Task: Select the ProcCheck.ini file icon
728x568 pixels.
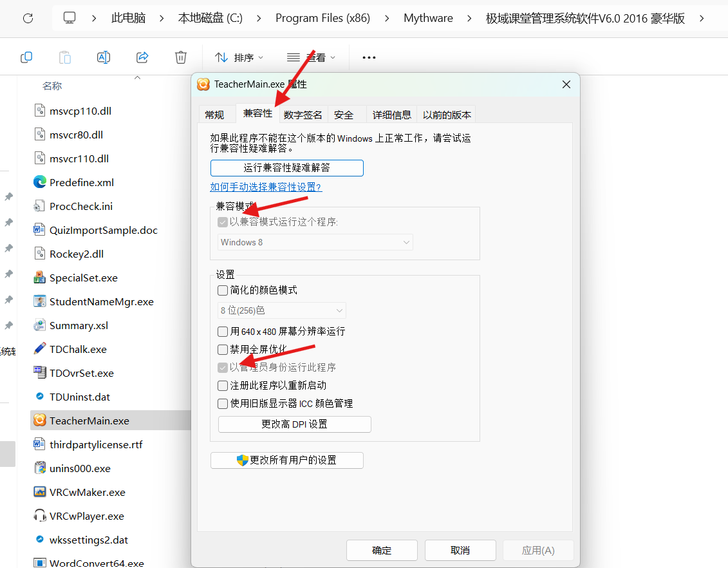Action: 40,205
